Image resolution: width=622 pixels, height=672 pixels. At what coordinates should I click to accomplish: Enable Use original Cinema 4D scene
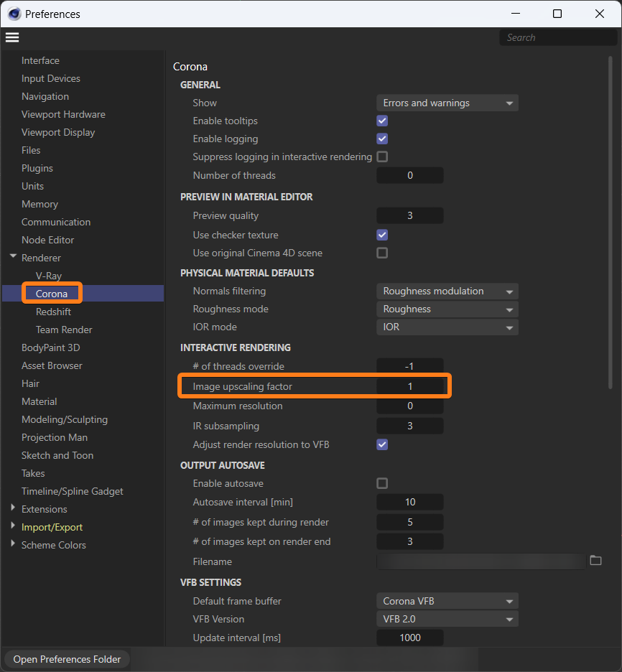pyautogui.click(x=382, y=253)
